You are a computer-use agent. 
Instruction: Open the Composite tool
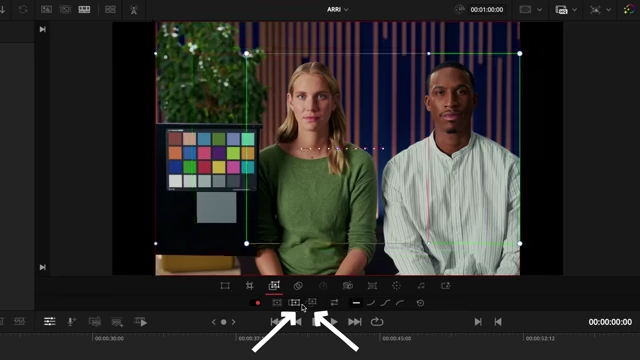coord(298,286)
